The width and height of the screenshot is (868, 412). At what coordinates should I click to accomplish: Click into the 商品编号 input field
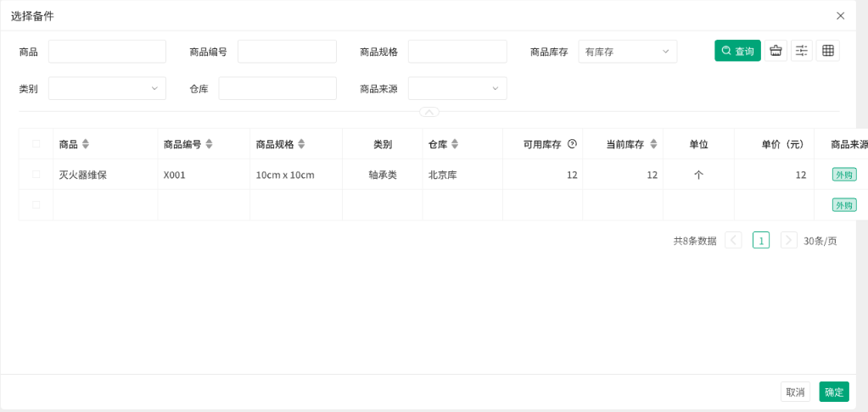point(287,52)
